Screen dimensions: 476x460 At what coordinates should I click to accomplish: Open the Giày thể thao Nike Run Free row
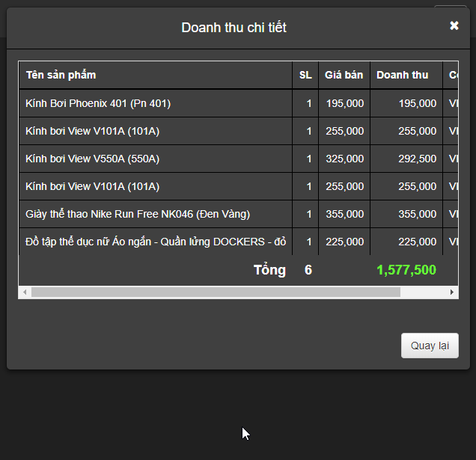click(138, 214)
